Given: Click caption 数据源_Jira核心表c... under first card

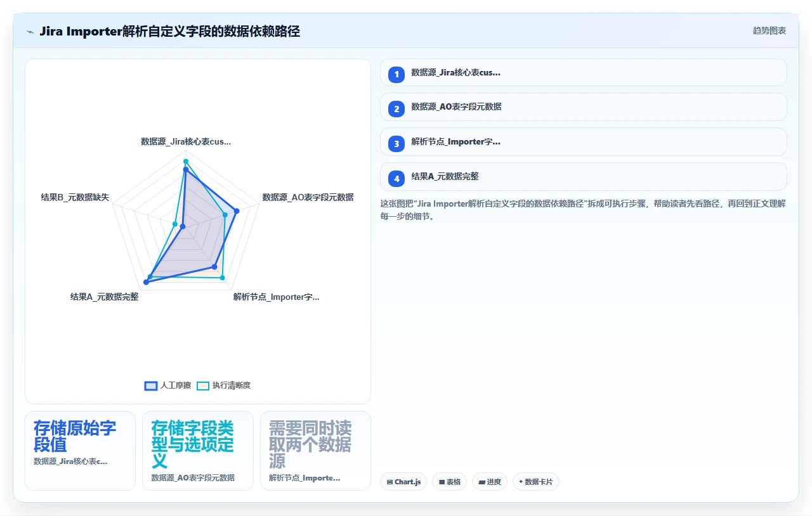Looking at the screenshot, I should (70, 461).
